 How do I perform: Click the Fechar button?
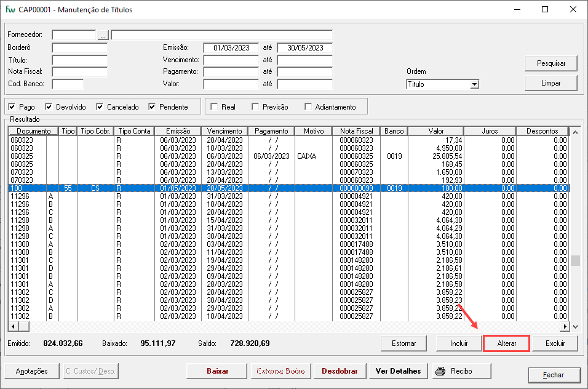tap(554, 375)
